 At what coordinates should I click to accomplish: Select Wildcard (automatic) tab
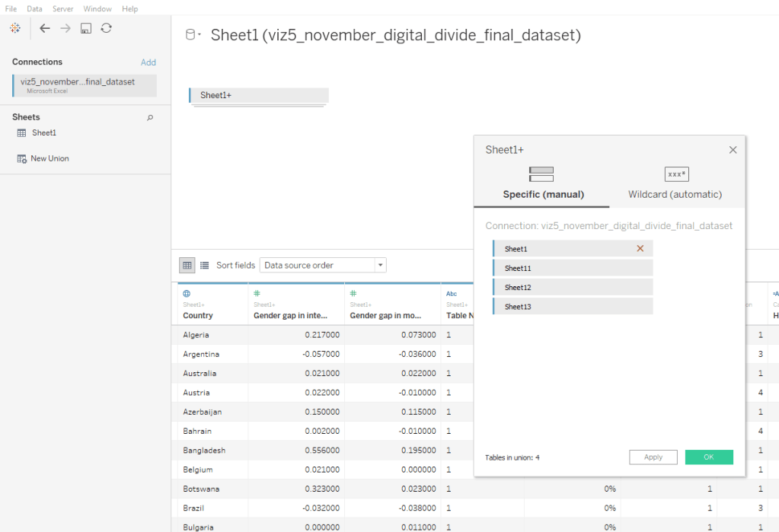pyautogui.click(x=675, y=183)
